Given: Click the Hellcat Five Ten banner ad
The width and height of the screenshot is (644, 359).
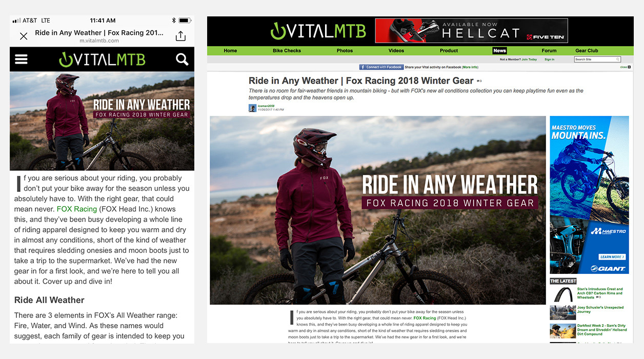Looking at the screenshot, I should point(471,31).
